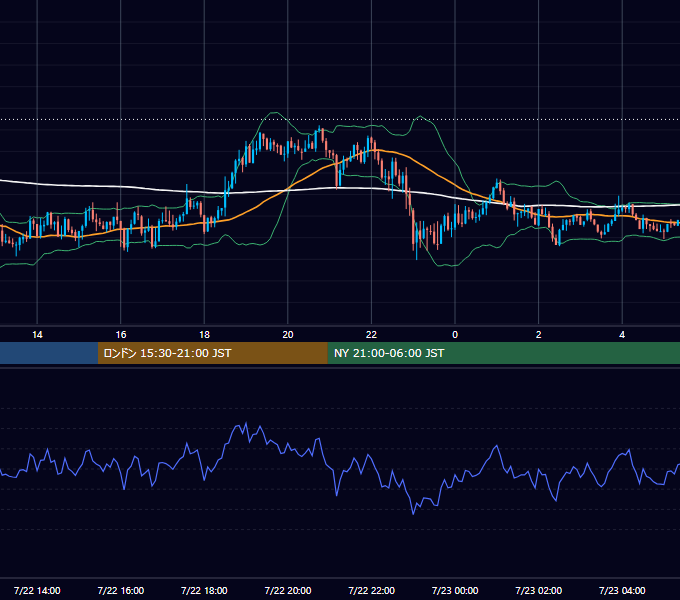Click the 7/23 00:00 time label
The image size is (680, 600).
455,590
